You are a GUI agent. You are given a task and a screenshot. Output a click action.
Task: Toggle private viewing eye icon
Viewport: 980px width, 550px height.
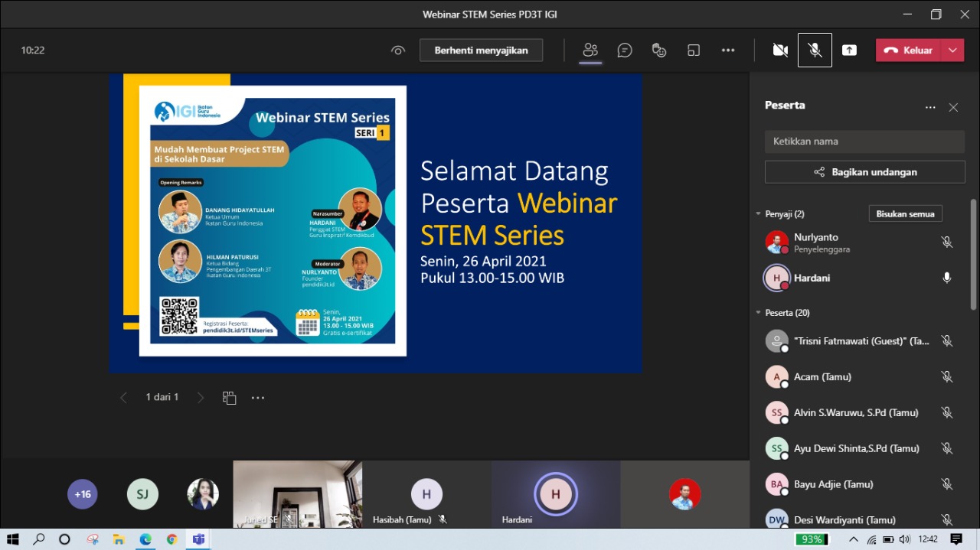coord(397,50)
